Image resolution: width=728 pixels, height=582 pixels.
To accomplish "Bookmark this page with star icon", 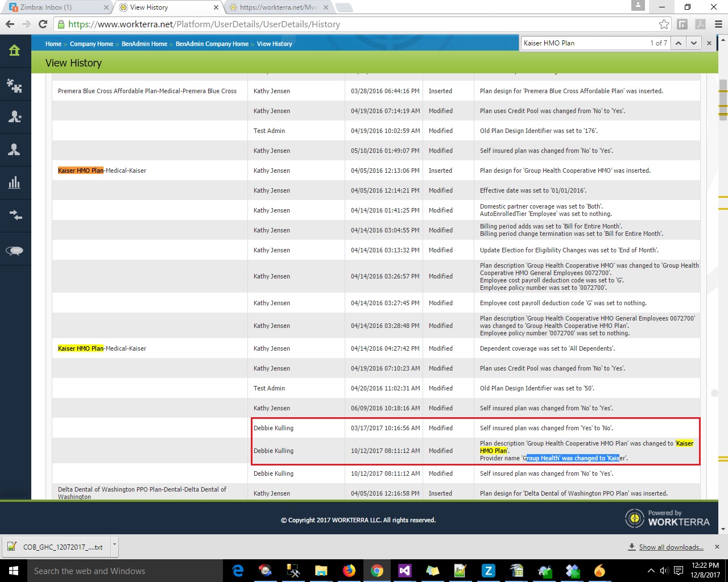I will coord(664,24).
